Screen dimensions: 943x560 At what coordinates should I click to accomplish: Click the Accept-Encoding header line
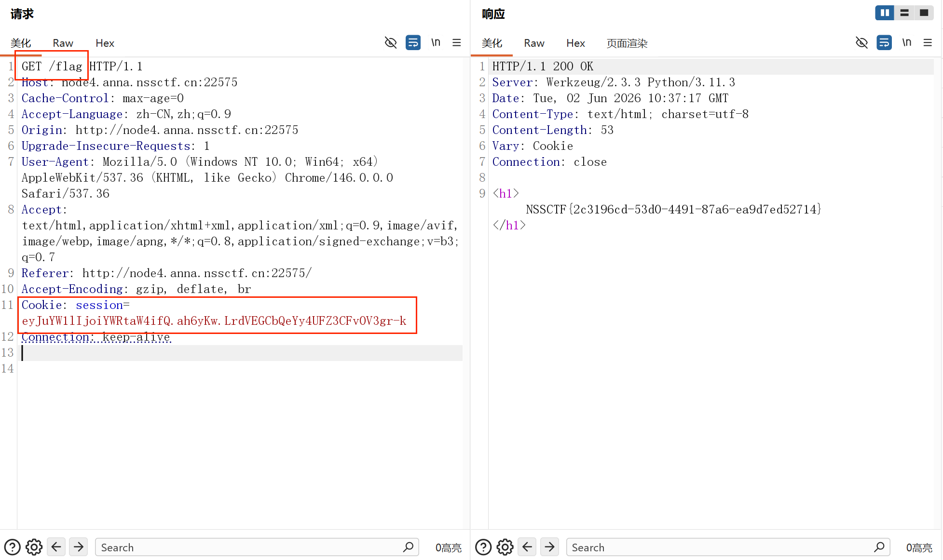pyautogui.click(x=136, y=289)
